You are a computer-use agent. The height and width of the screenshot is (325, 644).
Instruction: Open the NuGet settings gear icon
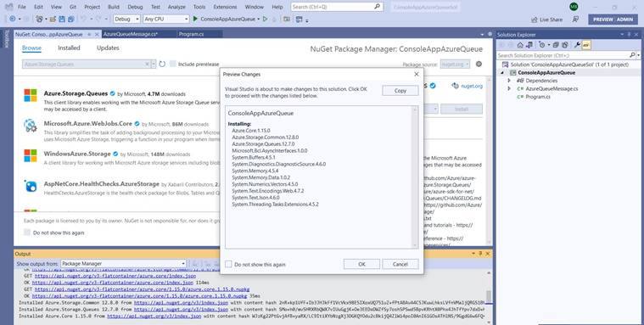pos(479,64)
